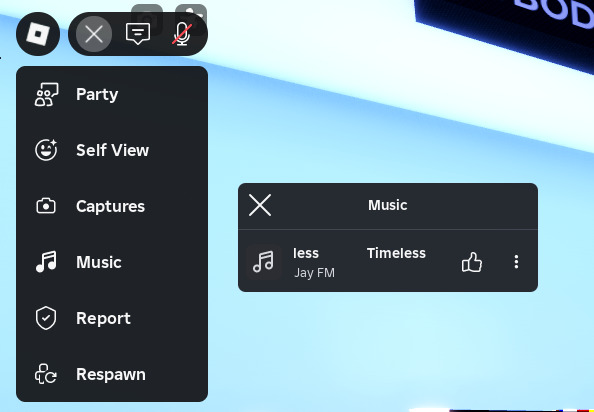
Task: Open the Party menu entry
Action: click(x=112, y=94)
